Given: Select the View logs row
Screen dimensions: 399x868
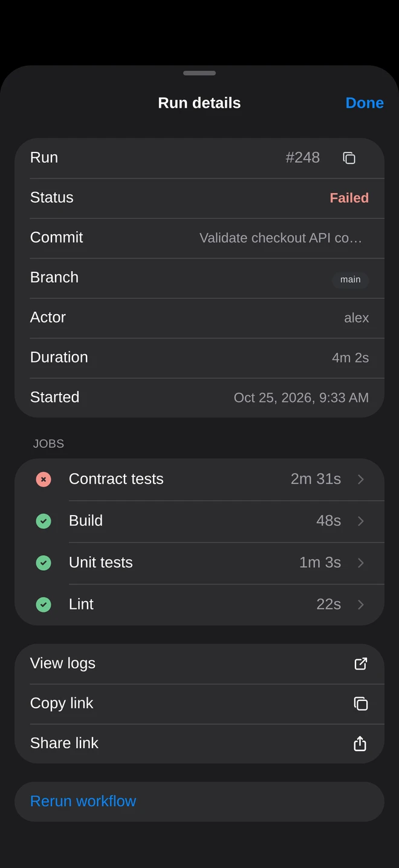Looking at the screenshot, I should (x=199, y=664).
